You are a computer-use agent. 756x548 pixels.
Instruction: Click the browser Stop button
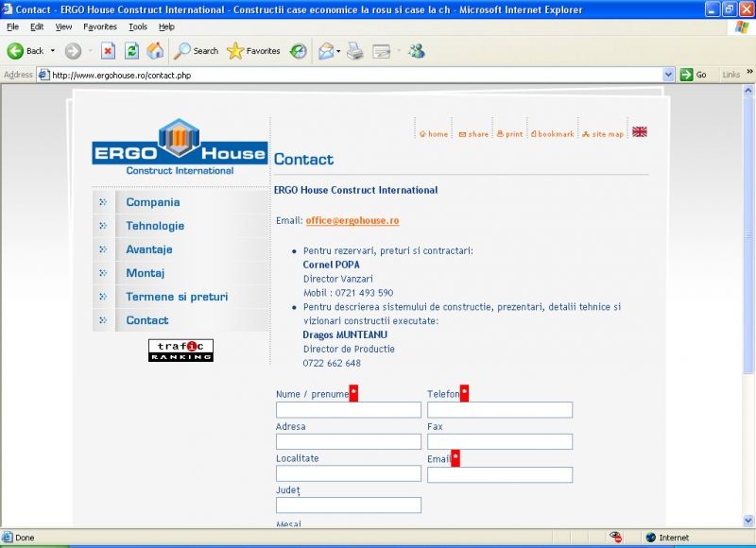108,51
